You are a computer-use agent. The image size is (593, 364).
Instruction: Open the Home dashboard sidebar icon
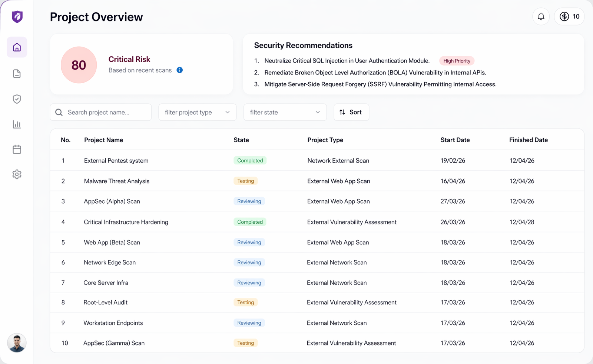pos(17,47)
